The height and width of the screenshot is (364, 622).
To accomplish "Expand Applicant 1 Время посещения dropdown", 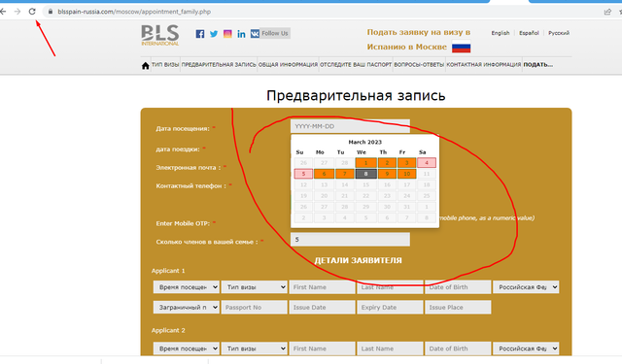I will 187,287.
